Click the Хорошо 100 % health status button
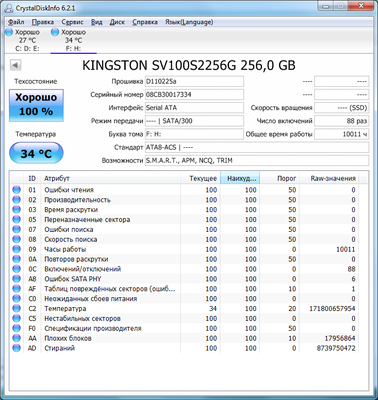 (36, 105)
